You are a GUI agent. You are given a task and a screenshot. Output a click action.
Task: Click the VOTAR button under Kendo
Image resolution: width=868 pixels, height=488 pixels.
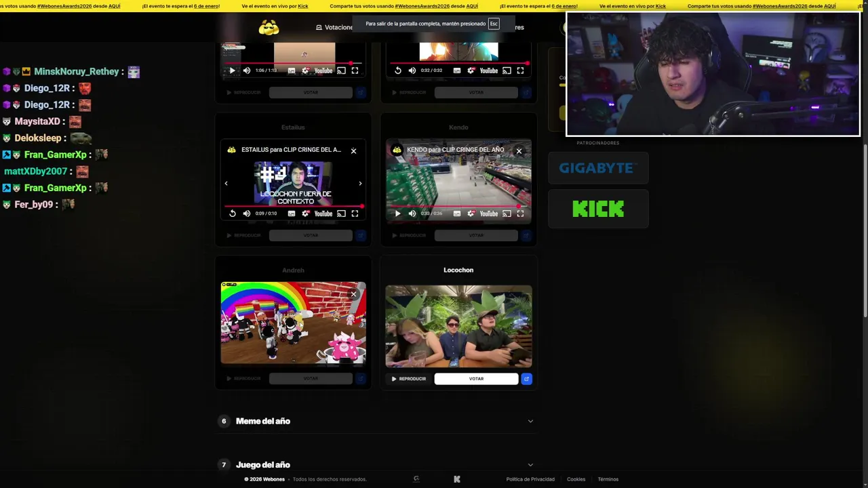coord(476,235)
